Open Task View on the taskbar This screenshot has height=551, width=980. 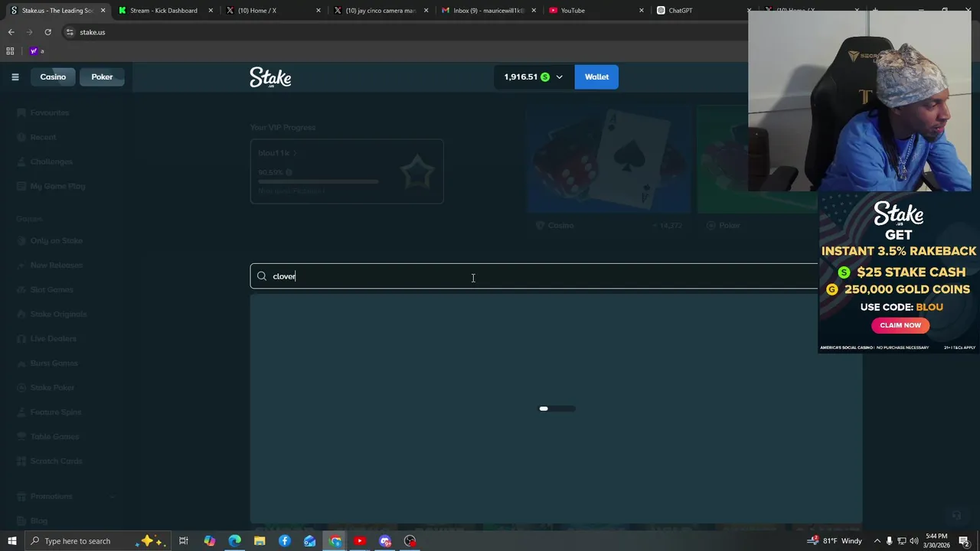click(x=184, y=541)
